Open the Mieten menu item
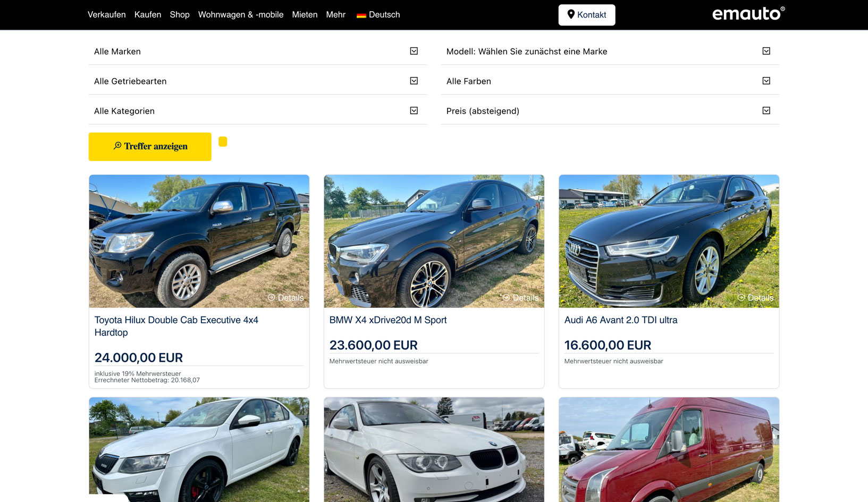 click(x=305, y=15)
